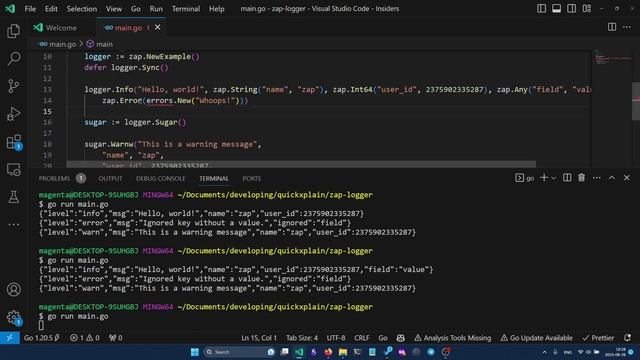Change indentation via Tab Size: 4

coord(302,338)
